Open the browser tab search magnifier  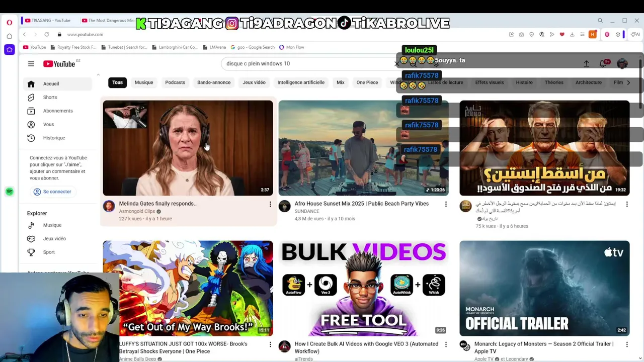tap(600, 21)
